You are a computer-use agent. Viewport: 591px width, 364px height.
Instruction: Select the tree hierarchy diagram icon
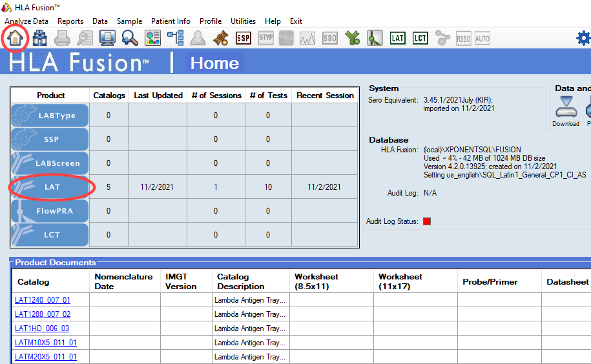[175, 38]
